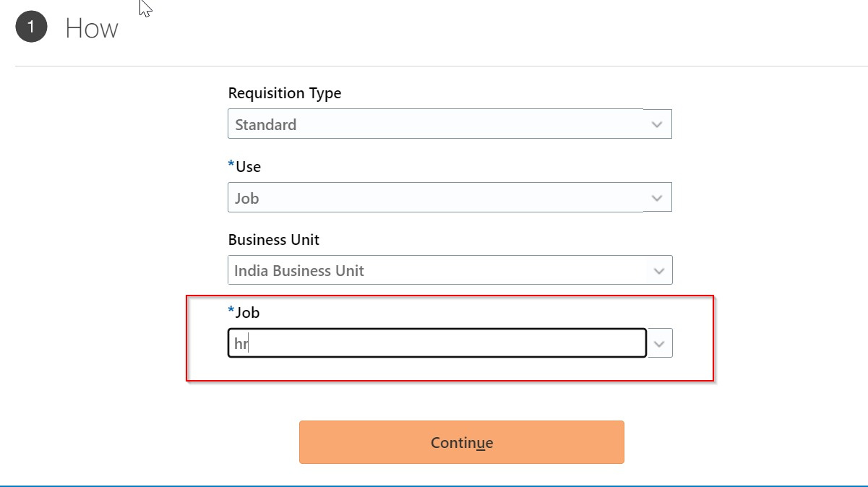Viewport: 868px width, 487px height.
Task: Expand the Use dropdown list
Action: coord(656,197)
